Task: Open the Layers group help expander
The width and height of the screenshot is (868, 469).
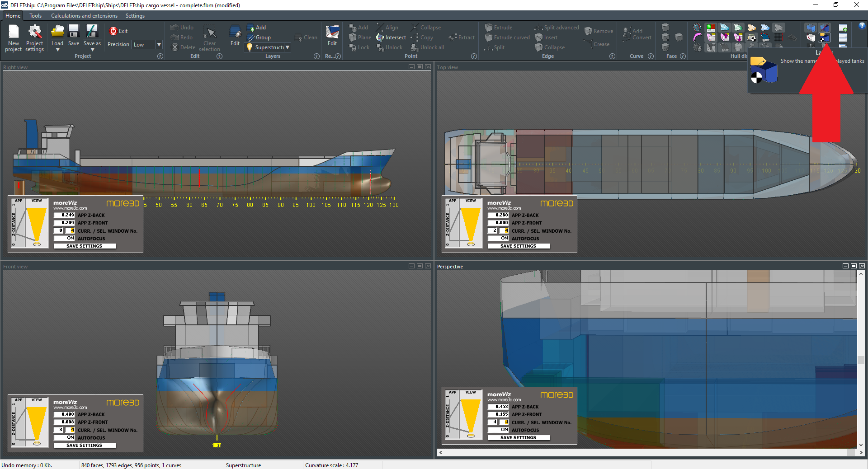Action: coord(317,56)
